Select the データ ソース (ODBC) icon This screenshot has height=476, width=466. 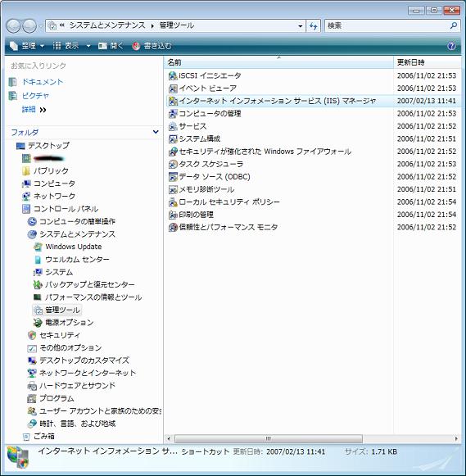click(173, 177)
